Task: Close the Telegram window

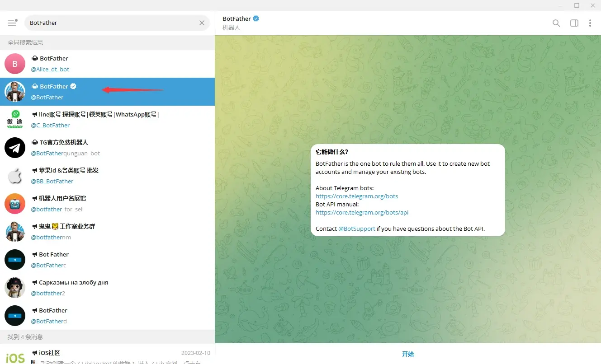Action: pos(593,5)
